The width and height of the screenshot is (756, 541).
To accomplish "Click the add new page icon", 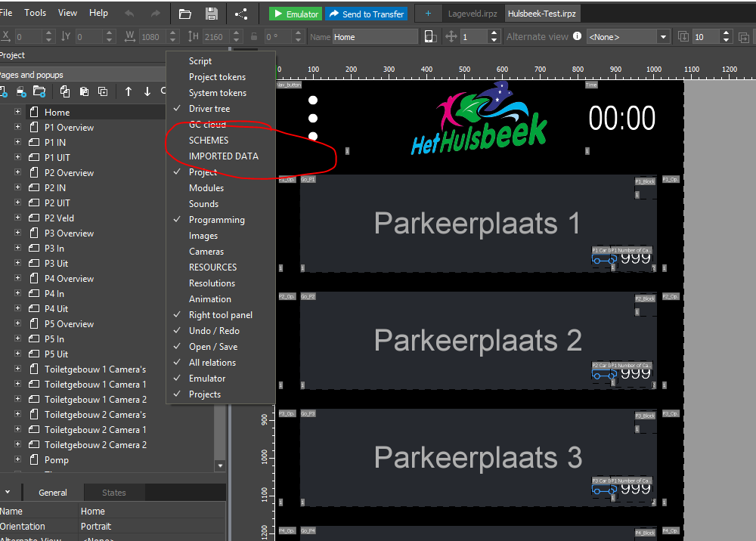I will coord(3,91).
